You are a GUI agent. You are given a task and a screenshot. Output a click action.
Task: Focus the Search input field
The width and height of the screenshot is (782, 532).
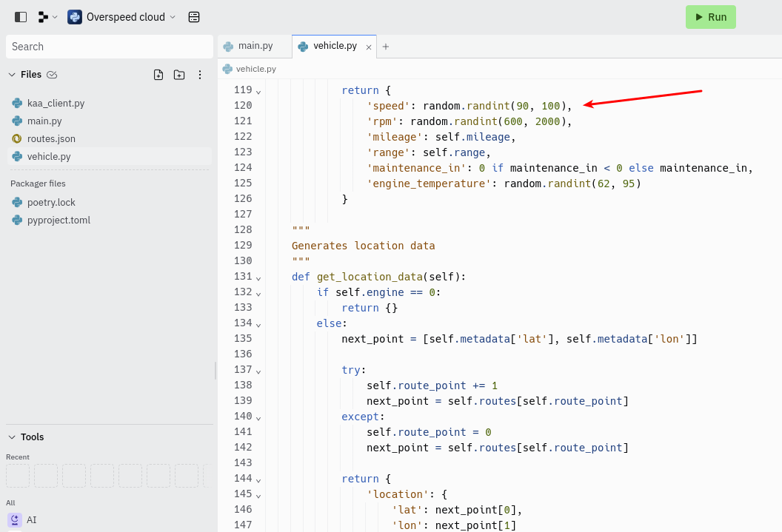point(109,47)
